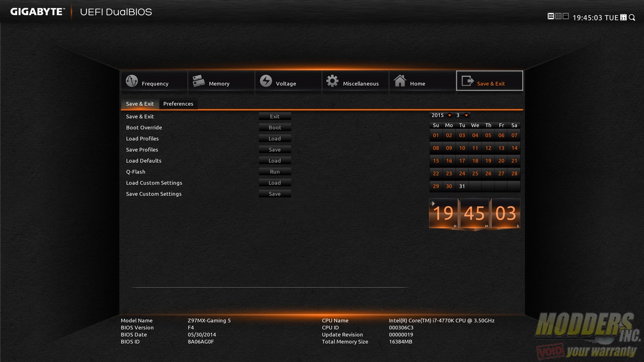Click the Memory module icon
This screenshot has width=644, height=362.
[x=199, y=81]
